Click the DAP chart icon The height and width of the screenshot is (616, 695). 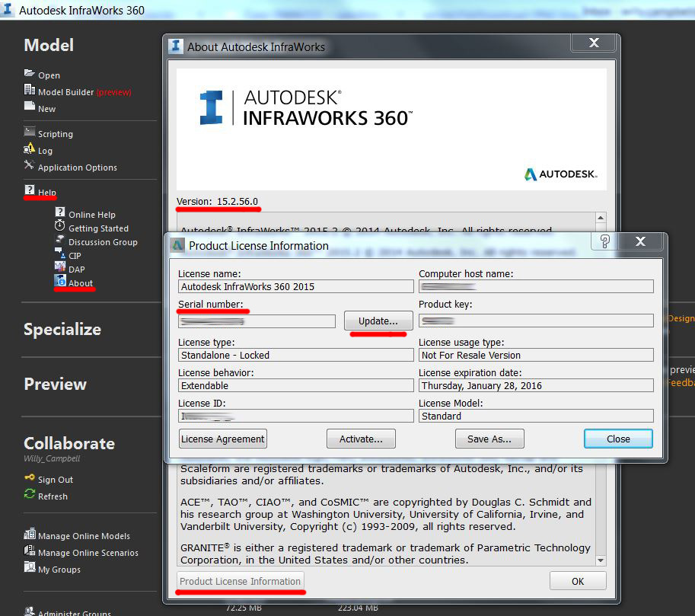(x=60, y=267)
